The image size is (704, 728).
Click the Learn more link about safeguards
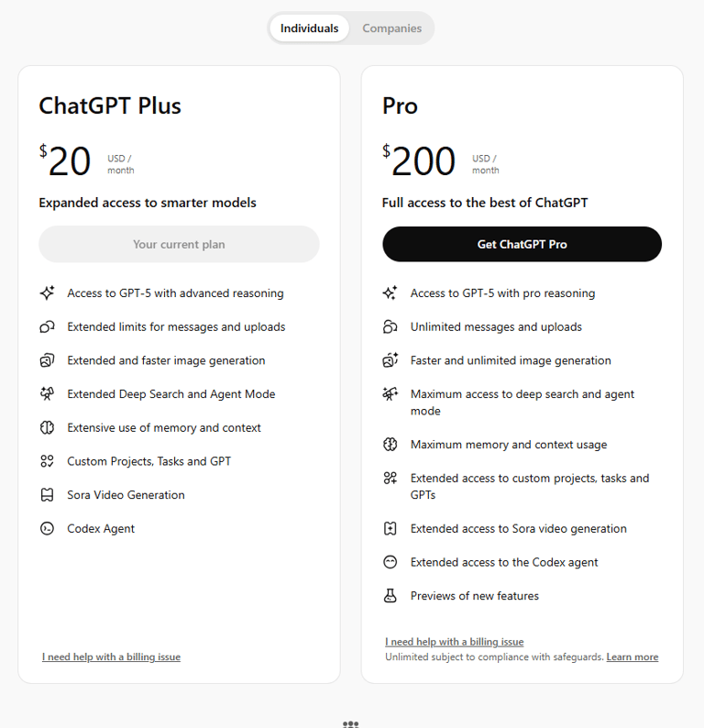tap(632, 657)
